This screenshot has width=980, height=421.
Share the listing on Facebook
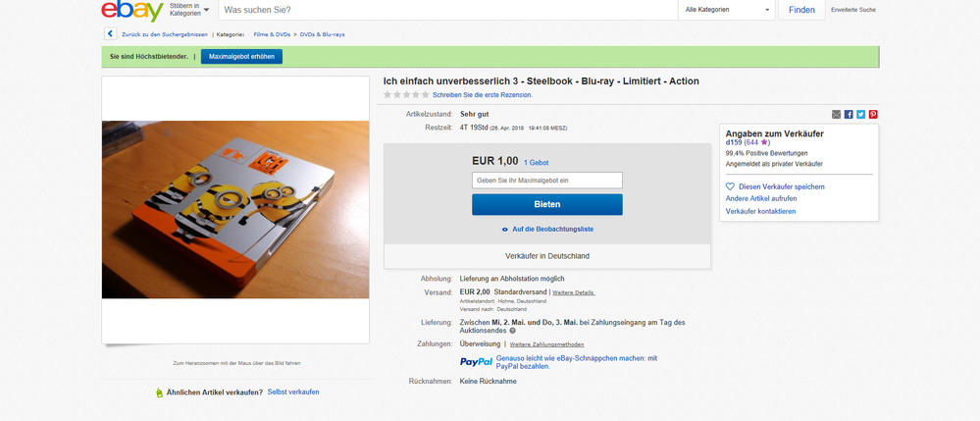coord(849,114)
